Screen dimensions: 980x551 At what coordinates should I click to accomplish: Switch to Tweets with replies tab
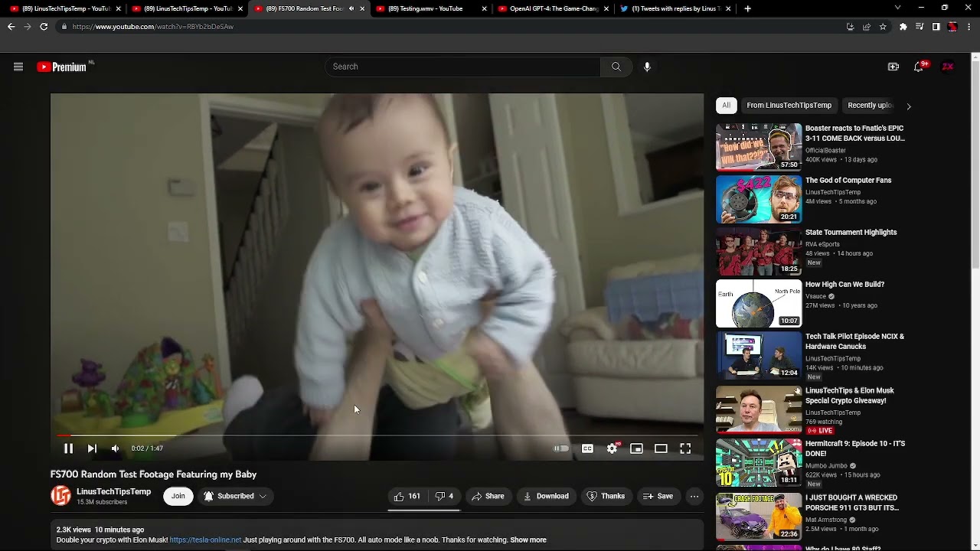pos(675,8)
